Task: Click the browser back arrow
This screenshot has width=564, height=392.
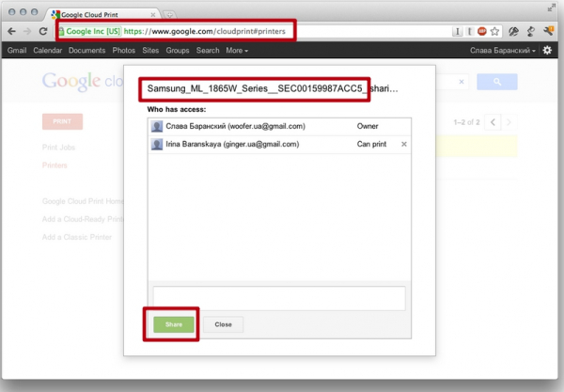Action: 11,31
